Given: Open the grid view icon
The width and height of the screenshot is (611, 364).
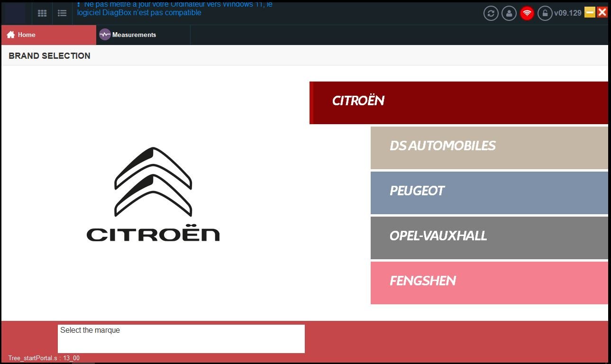Looking at the screenshot, I should click(42, 13).
